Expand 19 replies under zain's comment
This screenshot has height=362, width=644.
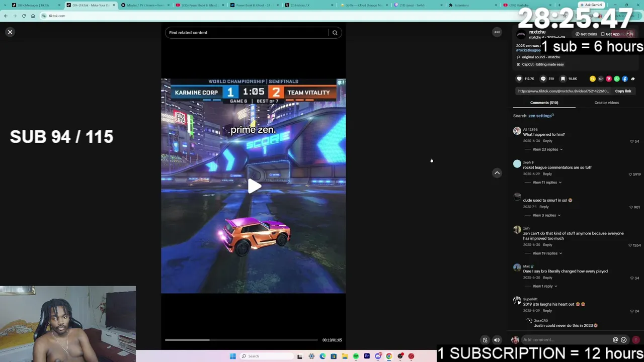pos(547,253)
